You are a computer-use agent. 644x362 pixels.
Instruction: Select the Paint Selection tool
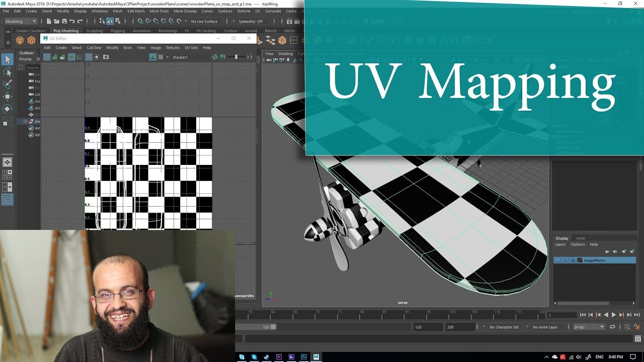click(x=8, y=84)
